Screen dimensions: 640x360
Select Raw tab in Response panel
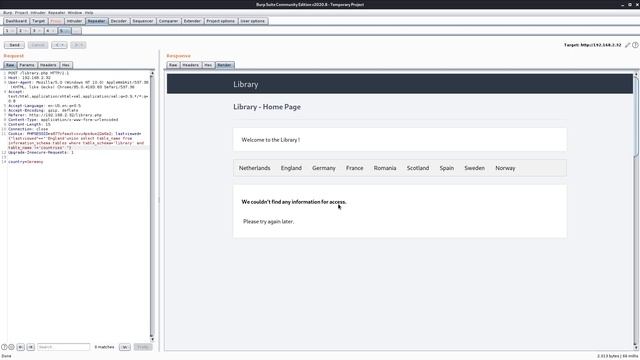pos(173,65)
